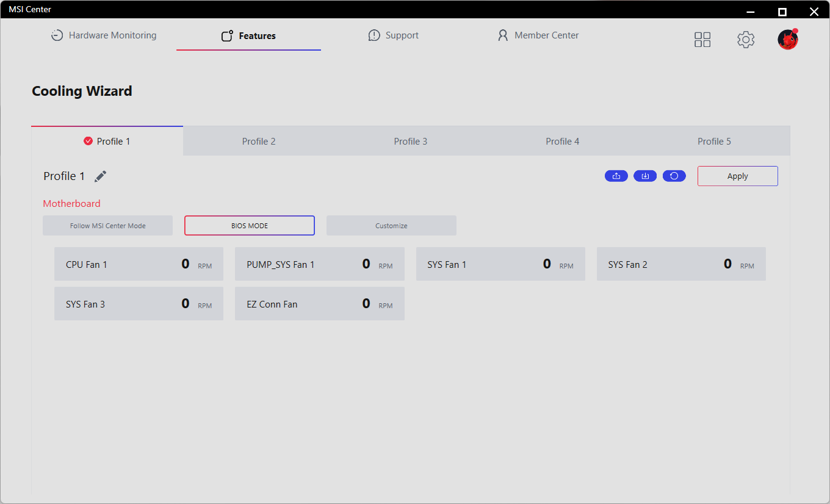Screen dimensions: 830x504
Task: Click the Apply button
Action: 738,176
